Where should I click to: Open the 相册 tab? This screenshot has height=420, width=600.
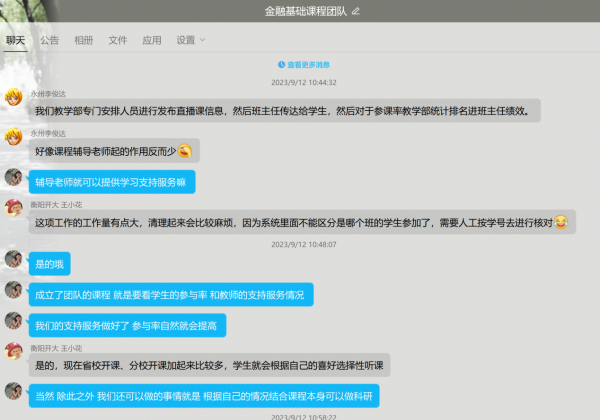pyautogui.click(x=84, y=40)
